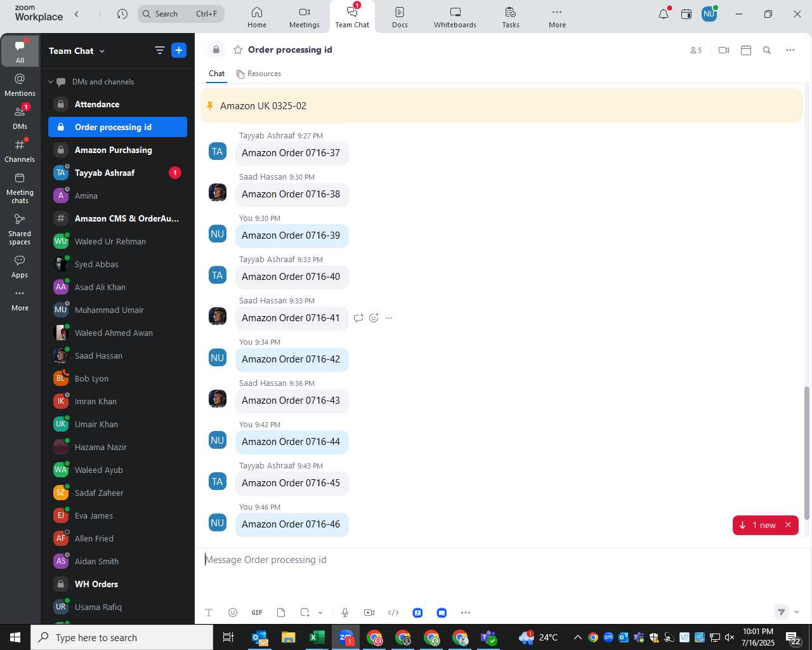Open Tayyab Ashraaf chat

pyautogui.click(x=117, y=173)
